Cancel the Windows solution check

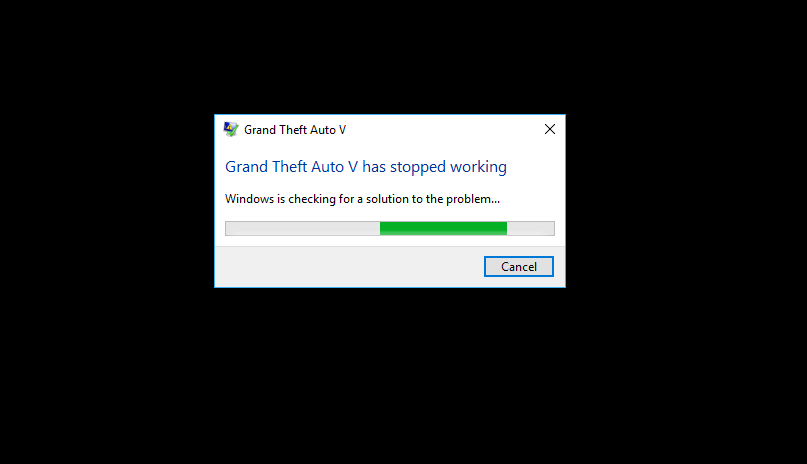coord(519,266)
